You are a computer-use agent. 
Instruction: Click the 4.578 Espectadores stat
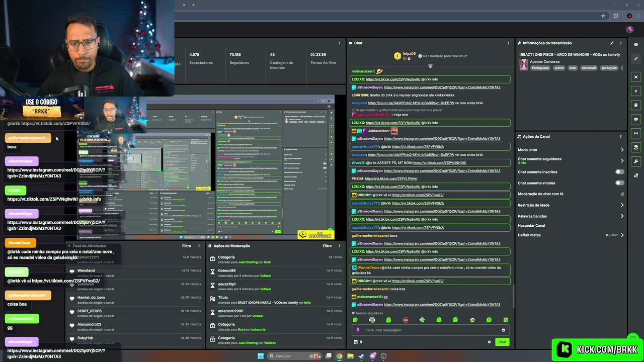201,58
